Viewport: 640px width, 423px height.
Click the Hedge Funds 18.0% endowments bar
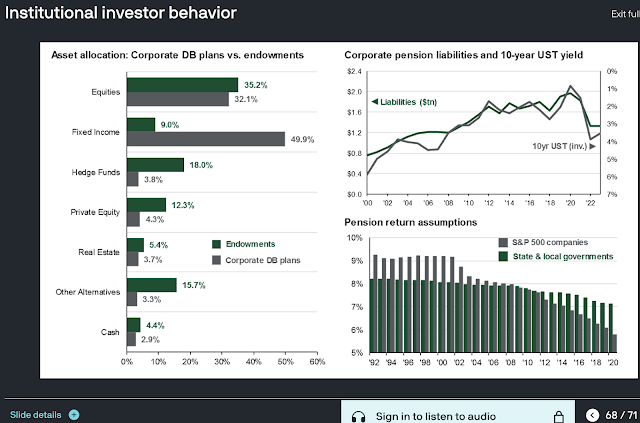pos(155,165)
